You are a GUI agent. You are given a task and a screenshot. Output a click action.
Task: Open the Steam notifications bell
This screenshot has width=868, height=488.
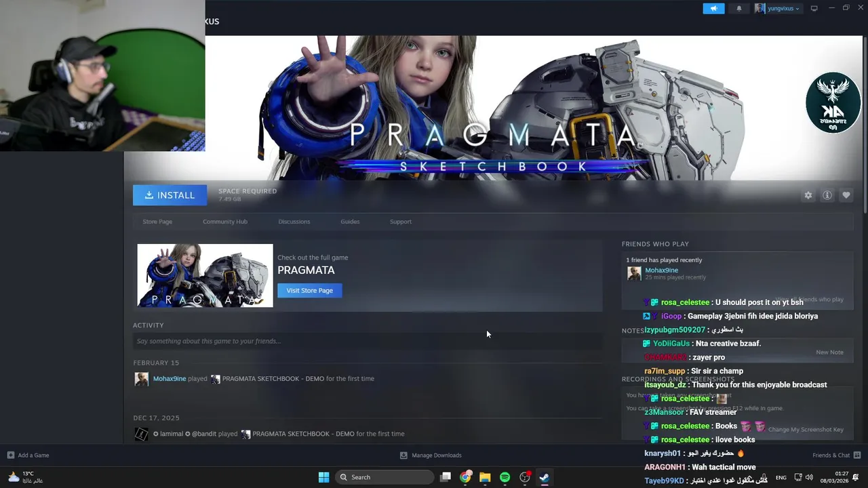(x=739, y=8)
